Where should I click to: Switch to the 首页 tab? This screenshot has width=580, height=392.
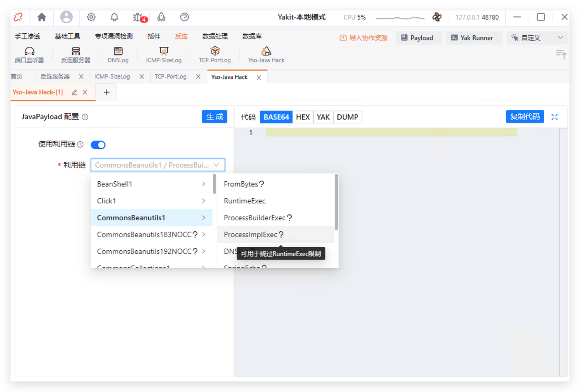coord(17,76)
